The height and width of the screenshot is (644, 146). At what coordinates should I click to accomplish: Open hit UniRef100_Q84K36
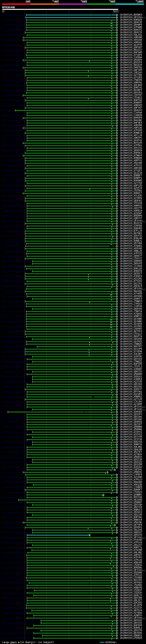[x=131, y=22]
